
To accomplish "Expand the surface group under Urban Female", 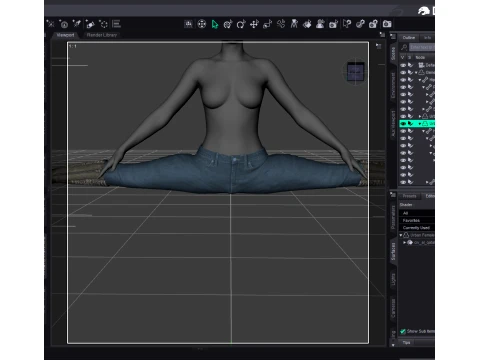I will [404, 242].
